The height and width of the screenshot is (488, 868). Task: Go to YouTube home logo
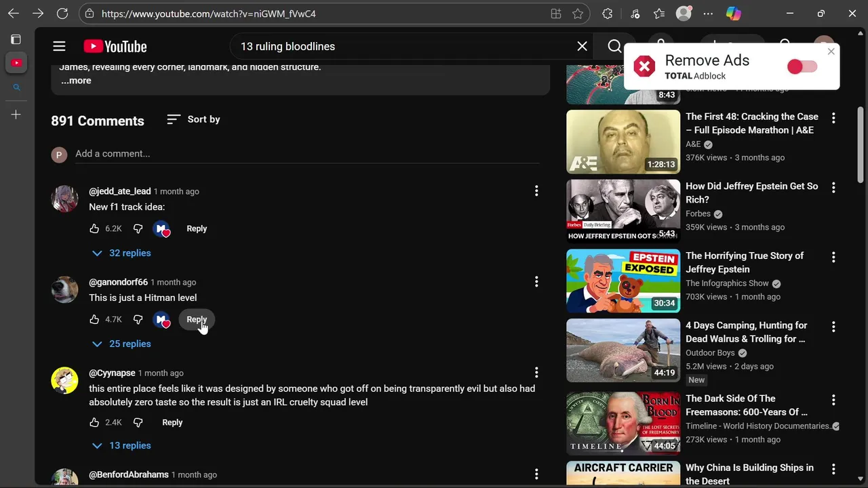pos(115,46)
